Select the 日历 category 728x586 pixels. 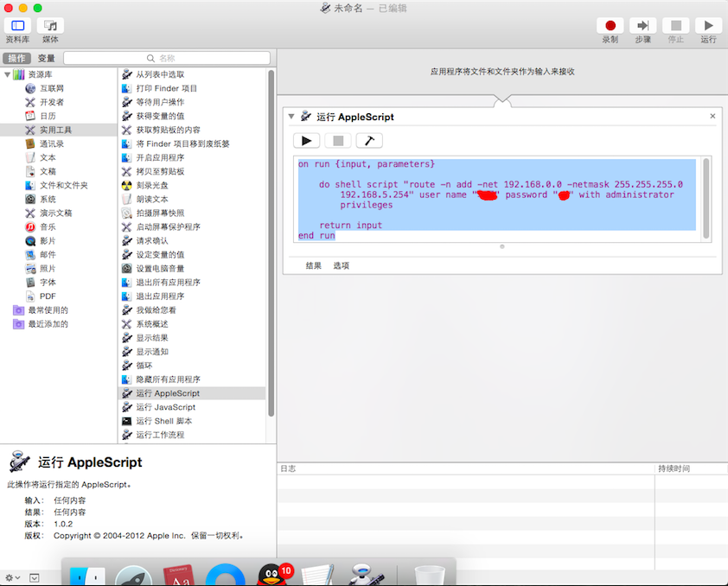coord(58,116)
